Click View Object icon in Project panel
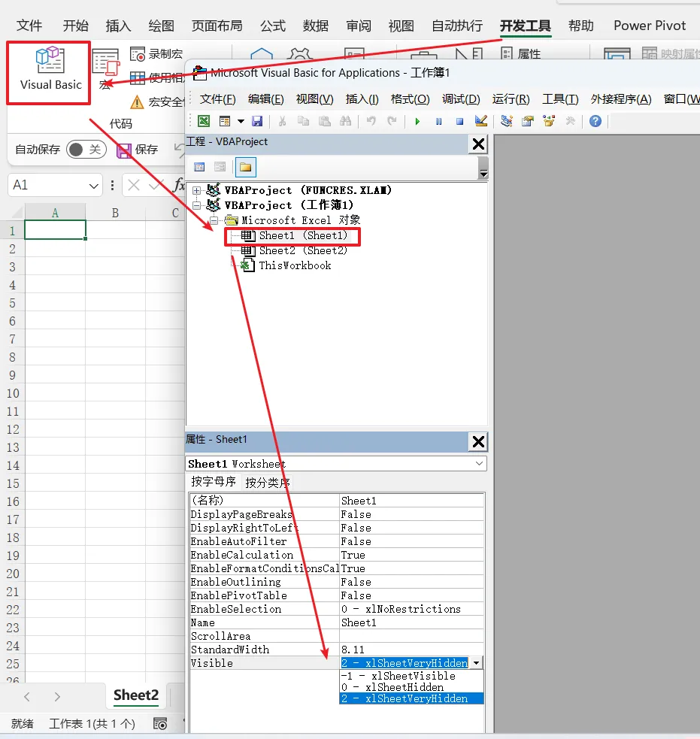This screenshot has width=700, height=739. tap(220, 167)
